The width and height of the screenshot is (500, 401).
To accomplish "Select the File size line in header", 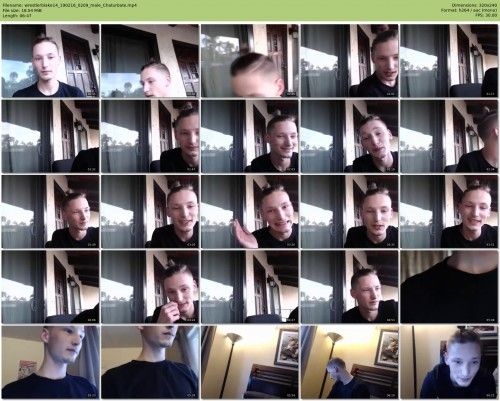I will (22, 10).
